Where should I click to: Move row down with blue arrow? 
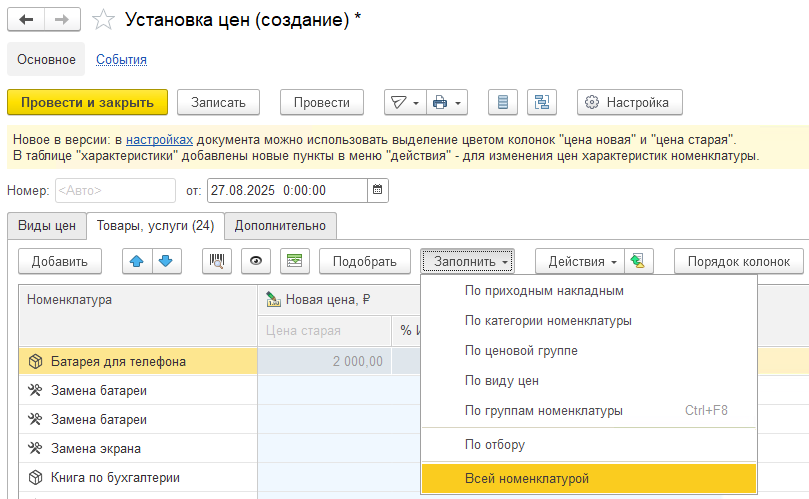click(164, 261)
